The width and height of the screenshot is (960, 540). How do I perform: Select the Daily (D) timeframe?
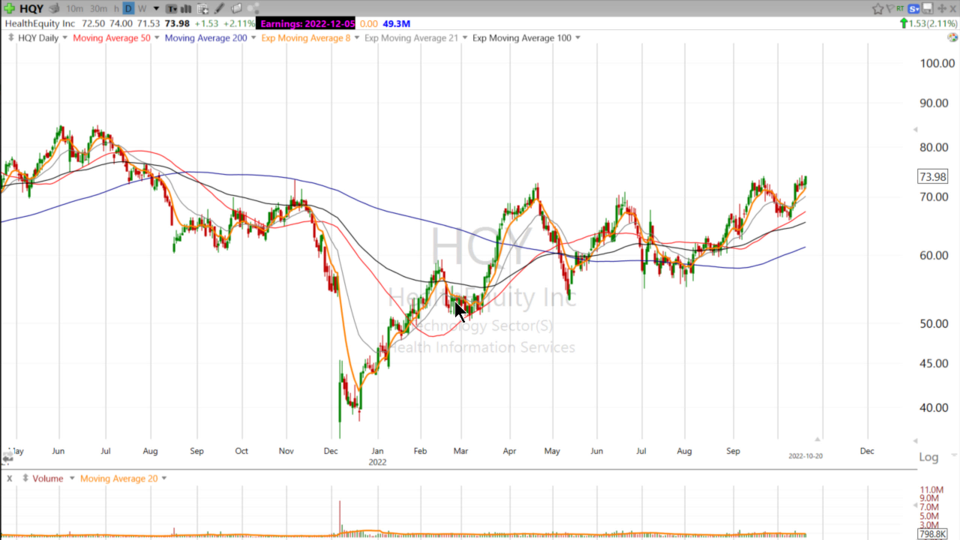pos(129,9)
